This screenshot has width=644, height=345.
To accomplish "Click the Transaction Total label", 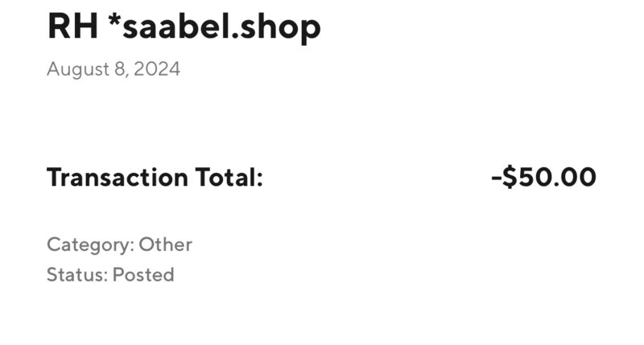I will [x=155, y=177].
